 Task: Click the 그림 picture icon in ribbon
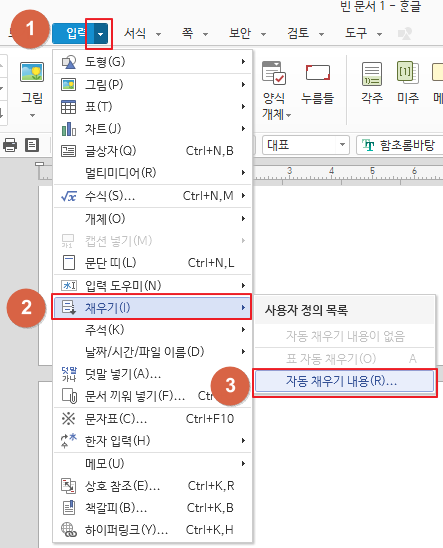(32, 72)
